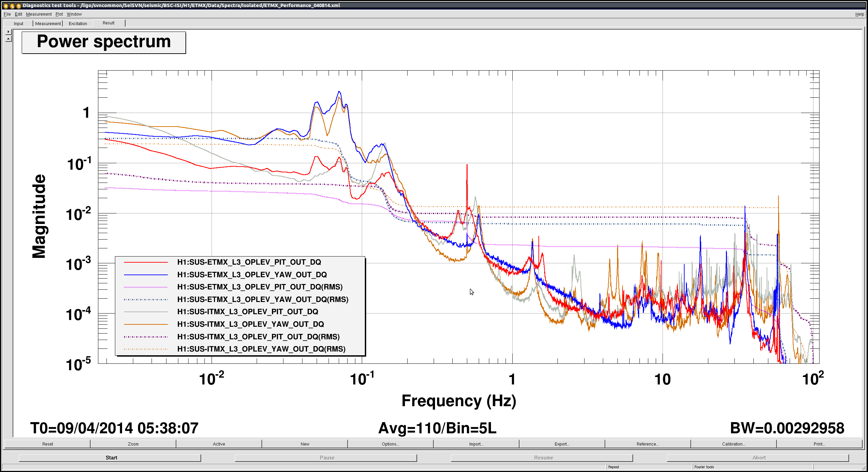Click legend entry H1:SUS-ETMX_L3_OPLEV_PIT_OUT_DQ(RMS)

tap(260, 287)
